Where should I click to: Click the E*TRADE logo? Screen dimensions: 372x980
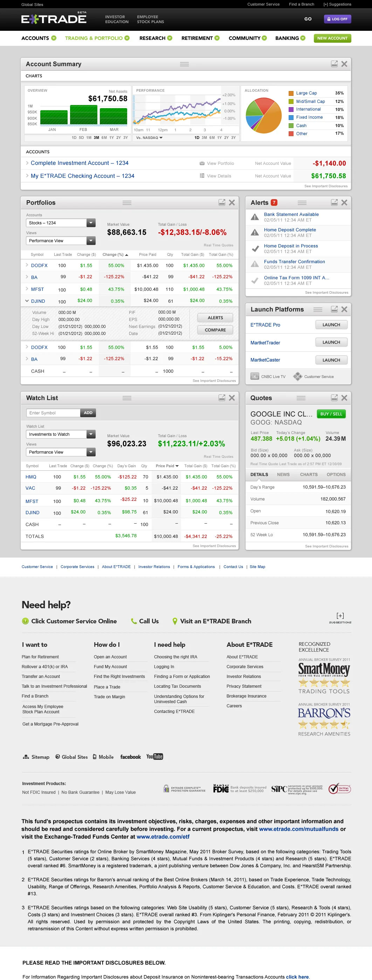[54, 18]
